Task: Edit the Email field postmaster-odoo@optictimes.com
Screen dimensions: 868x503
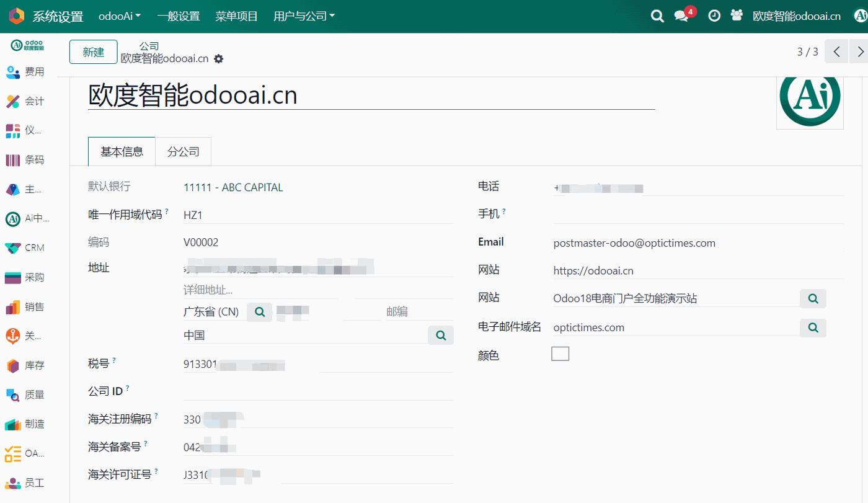Action: tap(699, 243)
